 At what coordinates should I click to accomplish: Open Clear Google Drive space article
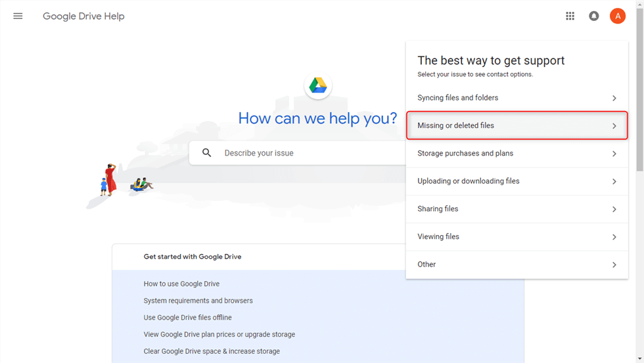click(x=212, y=351)
